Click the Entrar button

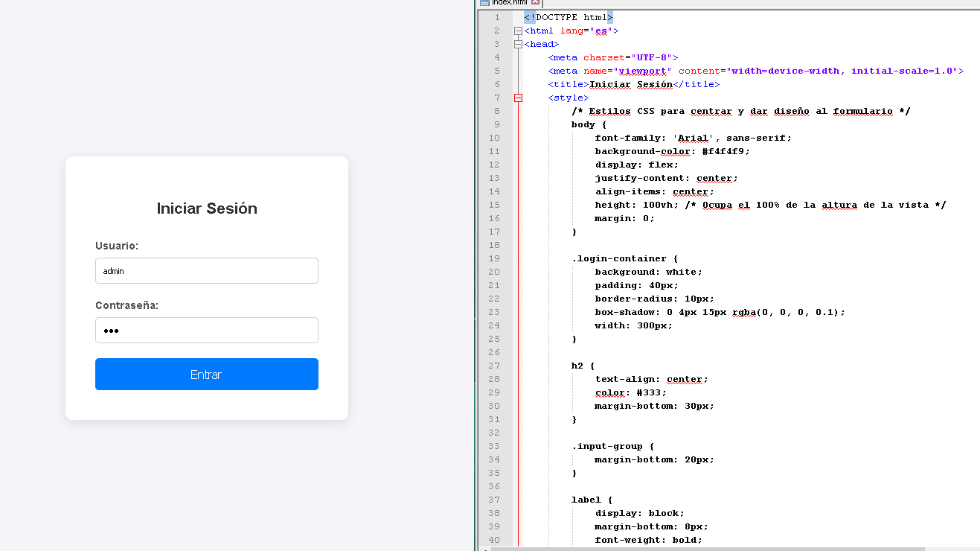click(x=206, y=375)
